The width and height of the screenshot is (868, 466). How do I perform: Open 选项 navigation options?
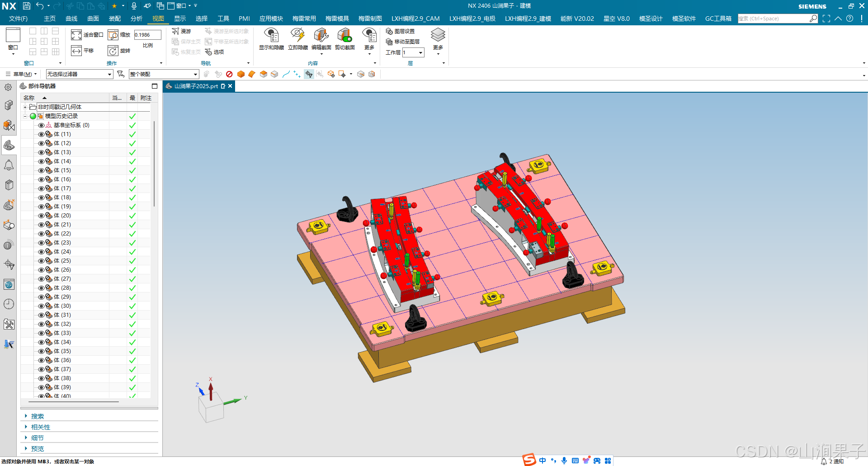[214, 52]
